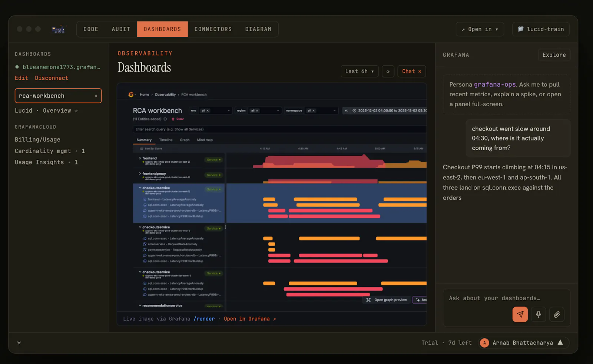The width and height of the screenshot is (593, 364).
Task: Click the Sort By: Score control
Action: click(151, 149)
